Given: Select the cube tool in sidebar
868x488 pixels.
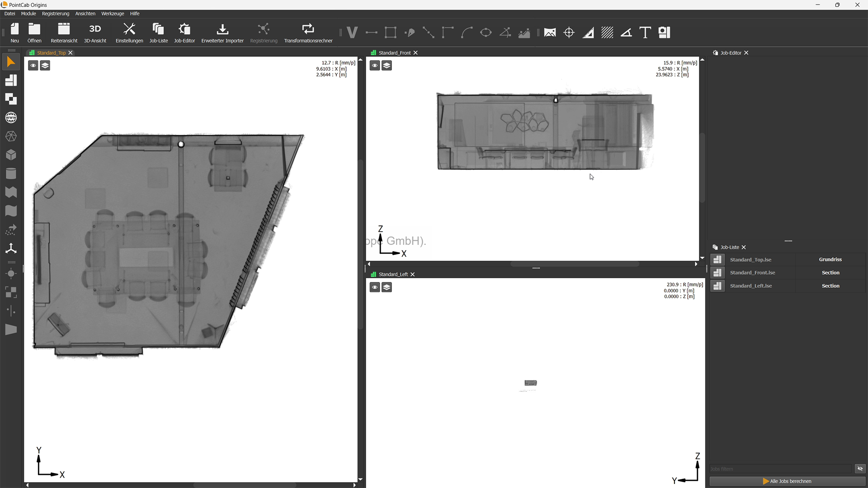Looking at the screenshot, I should coord(11,155).
